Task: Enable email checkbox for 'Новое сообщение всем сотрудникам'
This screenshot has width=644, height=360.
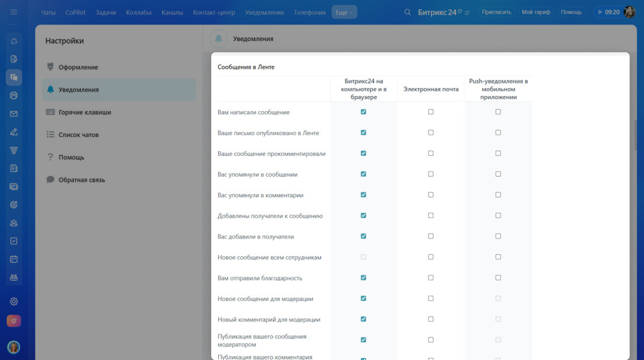Action: click(x=431, y=257)
